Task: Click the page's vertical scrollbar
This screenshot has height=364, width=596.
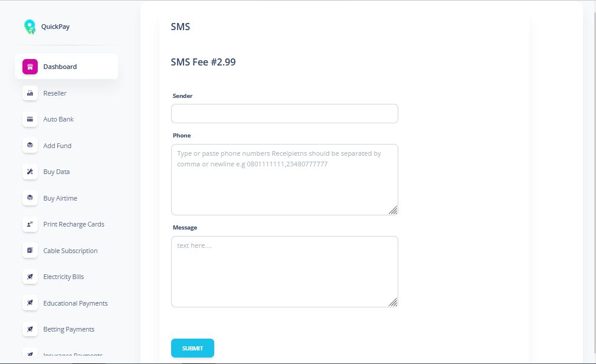Action: point(593,182)
